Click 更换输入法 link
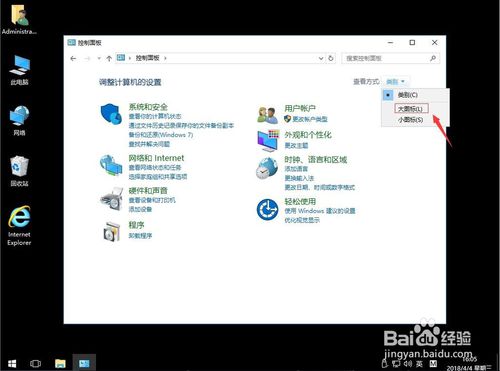 point(299,178)
